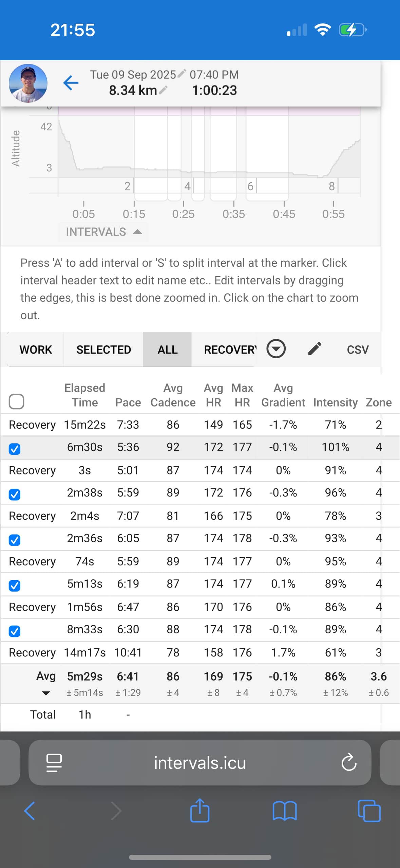Toggle the select-all checkbox in table header
Viewport: 400px width, 868px height.
(16, 401)
